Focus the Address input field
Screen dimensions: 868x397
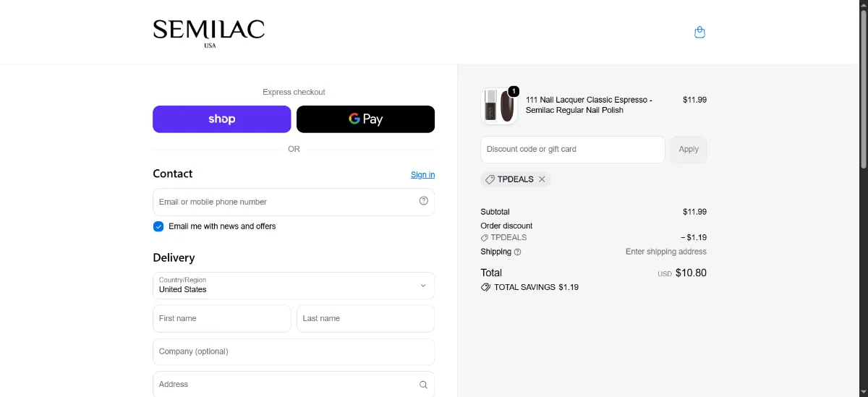(x=294, y=384)
